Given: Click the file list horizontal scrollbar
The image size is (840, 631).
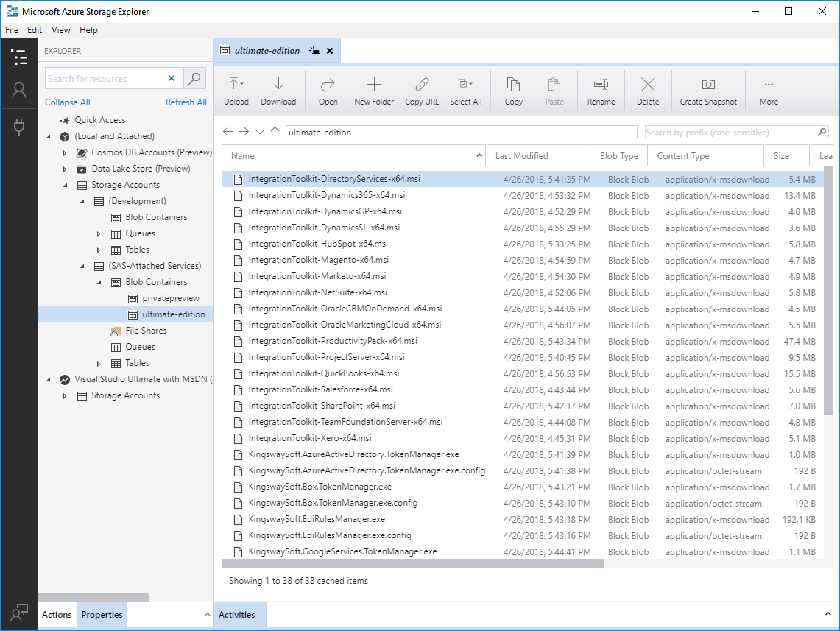Looking at the screenshot, I should 413,563.
